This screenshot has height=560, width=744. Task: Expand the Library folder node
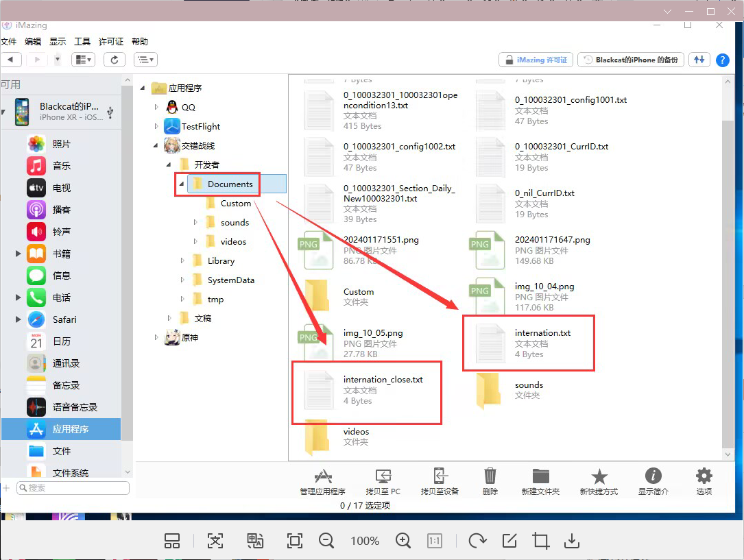(x=182, y=260)
